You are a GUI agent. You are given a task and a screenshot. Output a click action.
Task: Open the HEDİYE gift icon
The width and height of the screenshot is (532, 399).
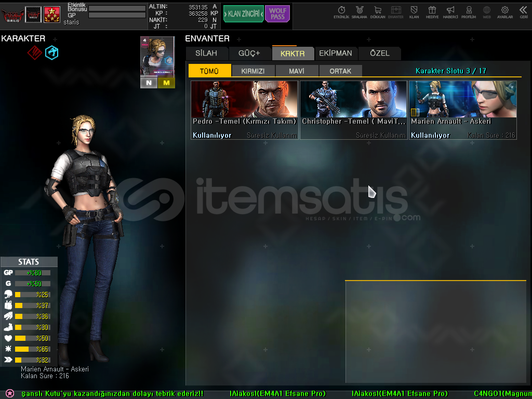[x=432, y=12]
